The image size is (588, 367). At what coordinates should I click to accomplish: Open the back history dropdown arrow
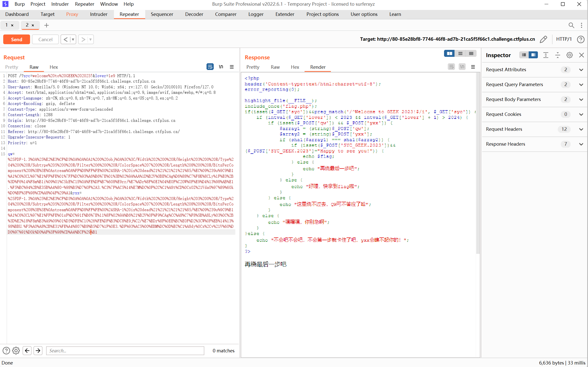point(73,39)
